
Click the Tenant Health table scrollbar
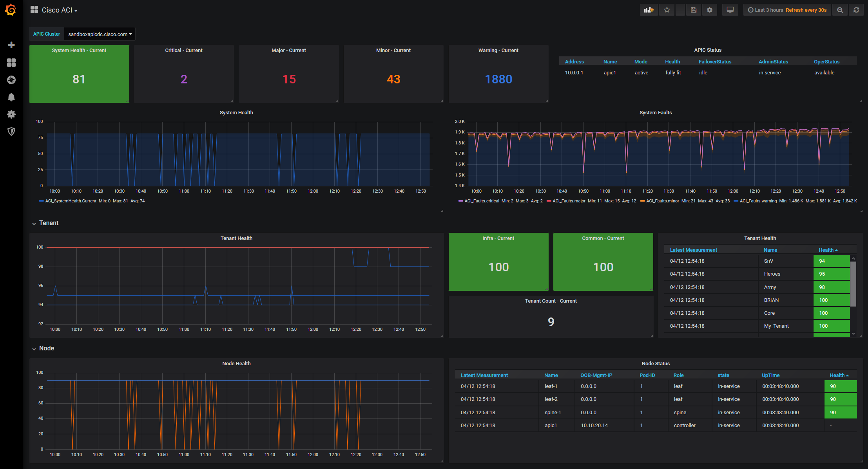pos(853,284)
